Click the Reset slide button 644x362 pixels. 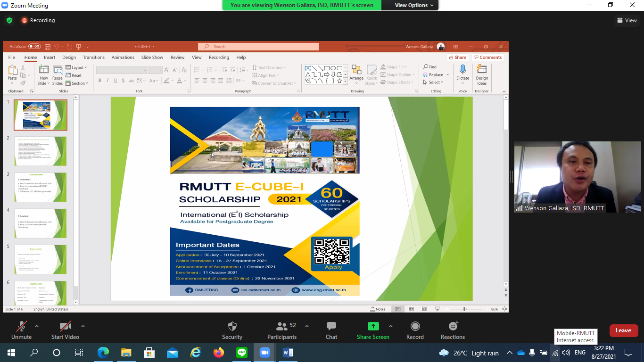coord(74,75)
